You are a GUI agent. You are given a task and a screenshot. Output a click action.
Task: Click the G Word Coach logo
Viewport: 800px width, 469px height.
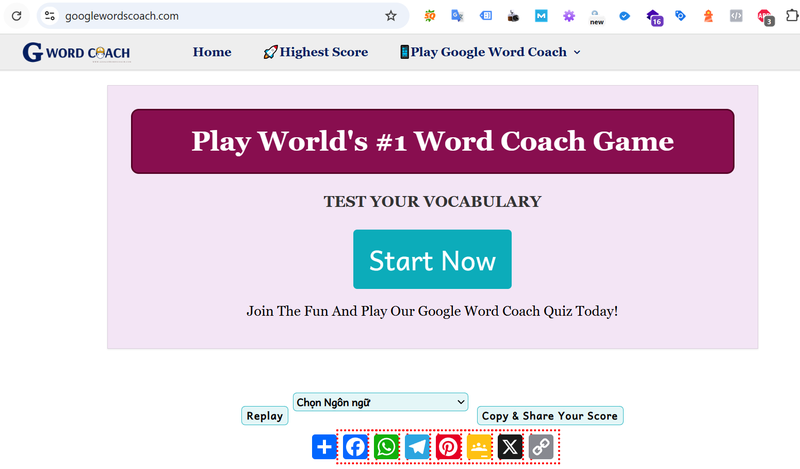[77, 53]
